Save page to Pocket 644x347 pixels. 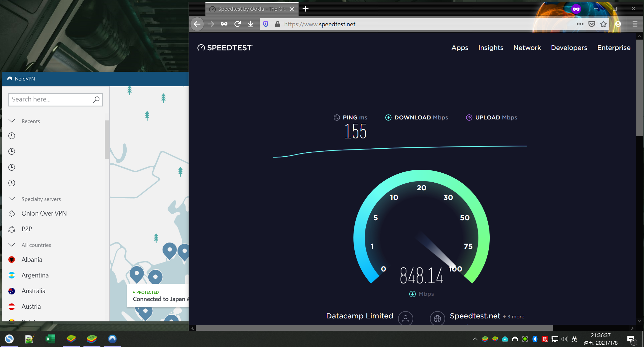(x=592, y=24)
